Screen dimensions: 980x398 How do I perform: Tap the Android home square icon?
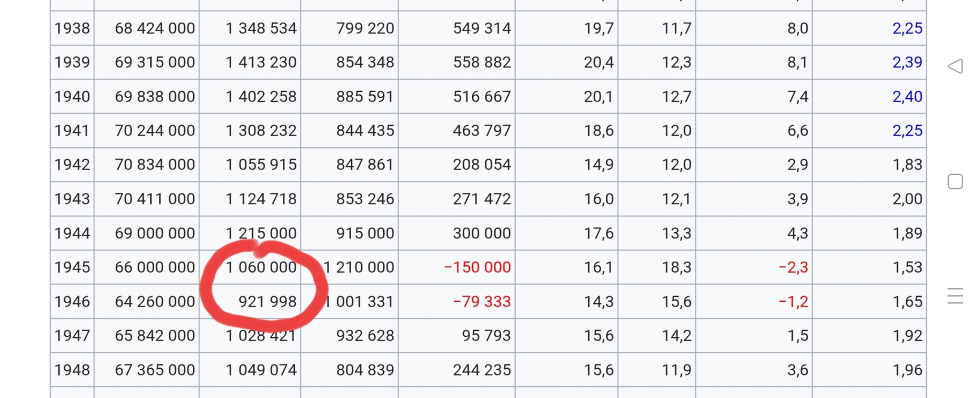point(955,182)
